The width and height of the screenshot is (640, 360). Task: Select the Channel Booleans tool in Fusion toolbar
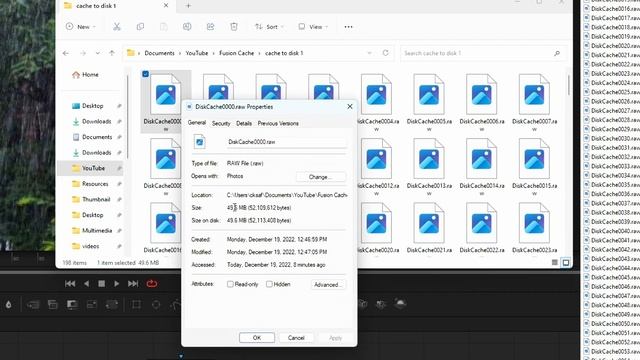pos(53,304)
